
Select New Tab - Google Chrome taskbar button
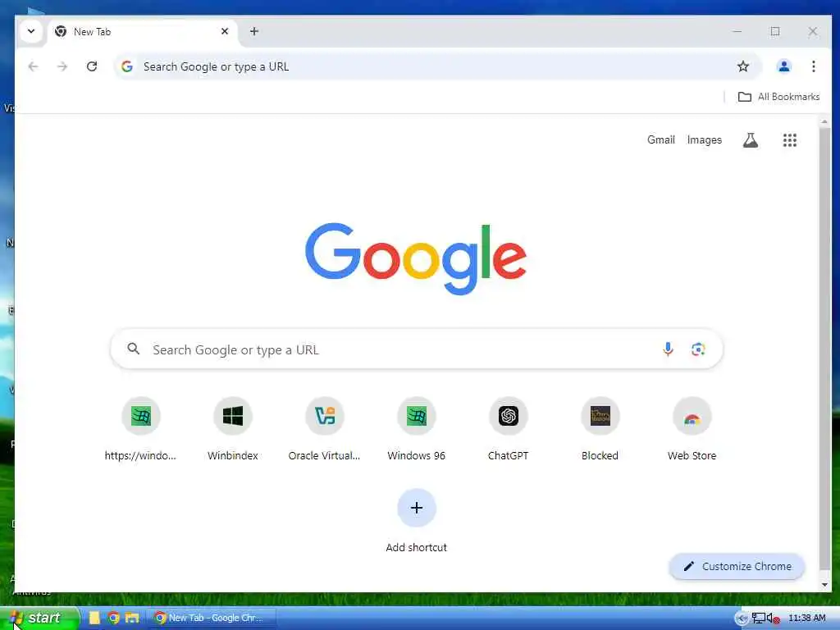pyautogui.click(x=212, y=618)
